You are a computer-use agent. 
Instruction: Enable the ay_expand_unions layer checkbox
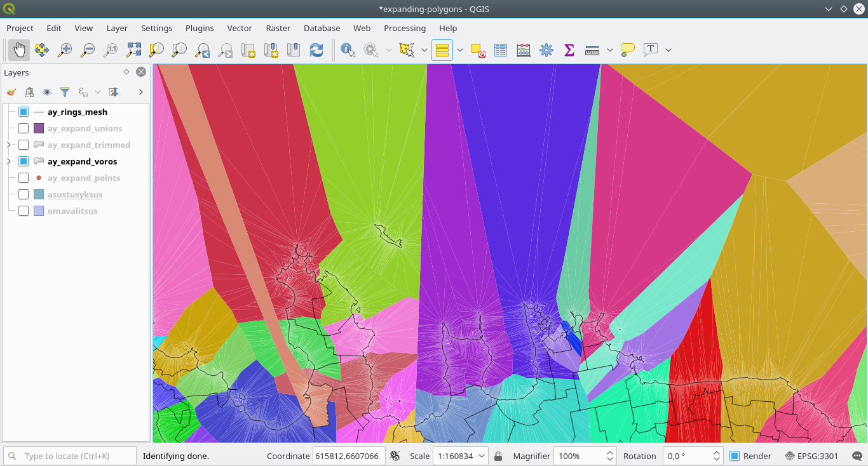coord(24,128)
